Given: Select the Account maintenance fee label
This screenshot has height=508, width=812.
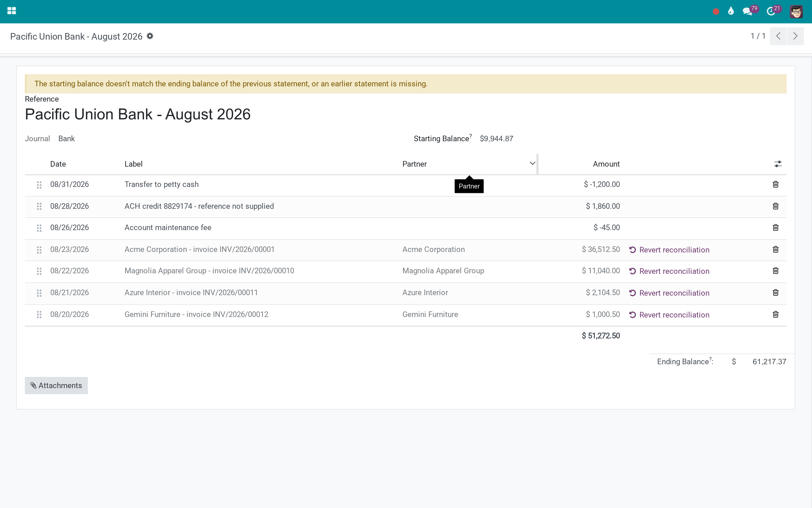Looking at the screenshot, I should [168, 228].
